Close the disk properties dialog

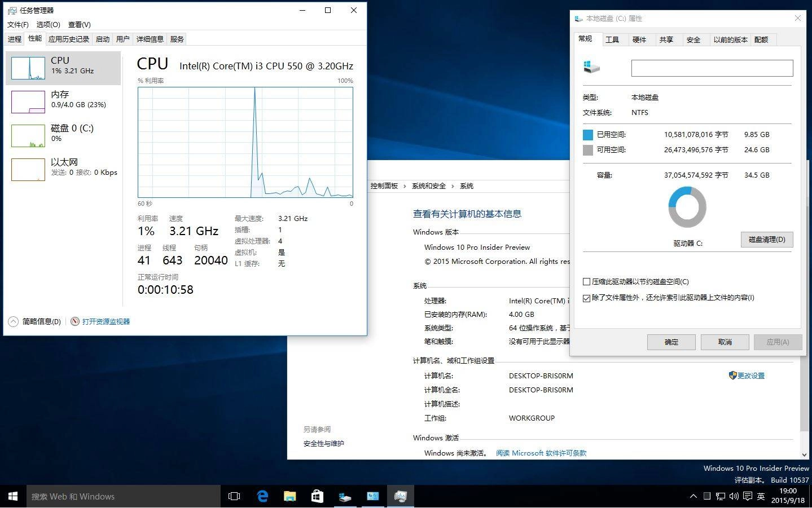pyautogui.click(x=797, y=19)
